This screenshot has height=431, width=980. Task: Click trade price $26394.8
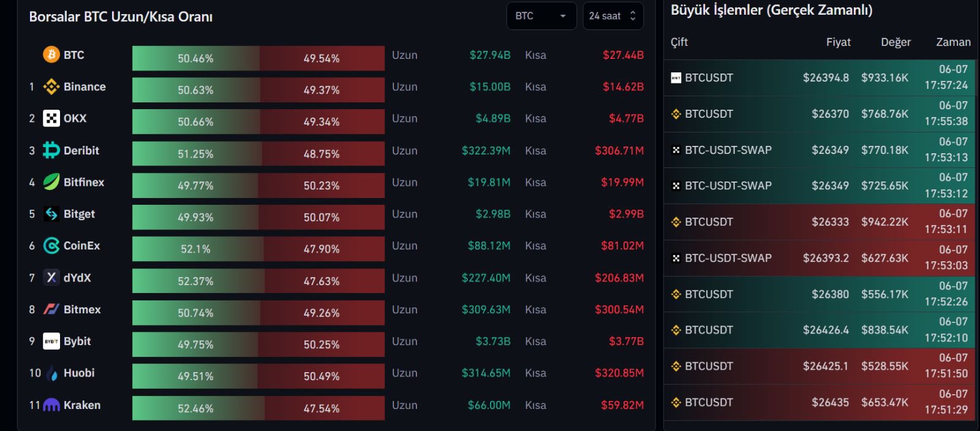(x=826, y=78)
